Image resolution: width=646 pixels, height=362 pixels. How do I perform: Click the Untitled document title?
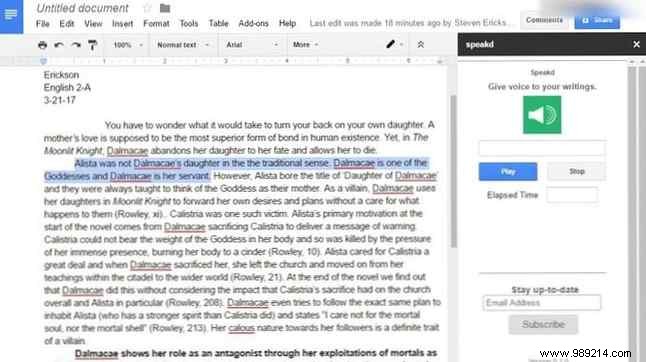click(82, 8)
